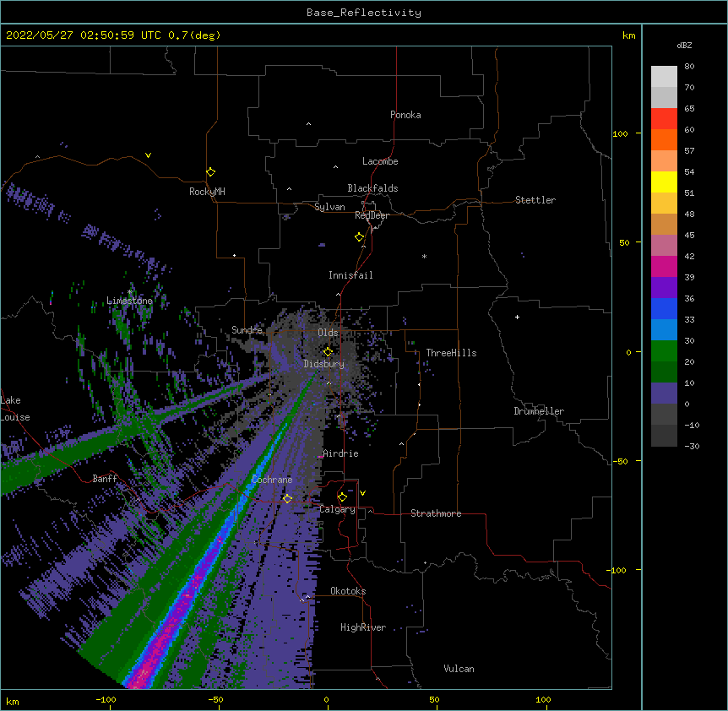The image size is (728, 711).
Task: Click the Innisfail city label
Action: [x=350, y=275]
